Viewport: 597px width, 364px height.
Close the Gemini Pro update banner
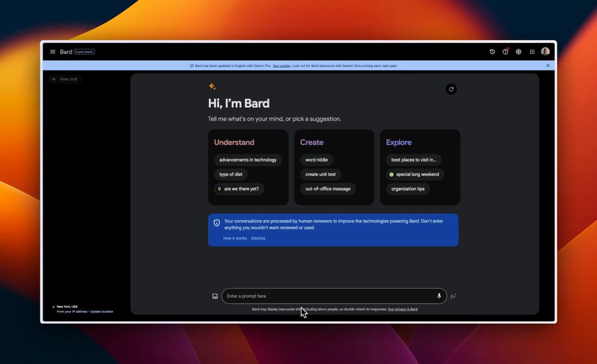pyautogui.click(x=548, y=65)
